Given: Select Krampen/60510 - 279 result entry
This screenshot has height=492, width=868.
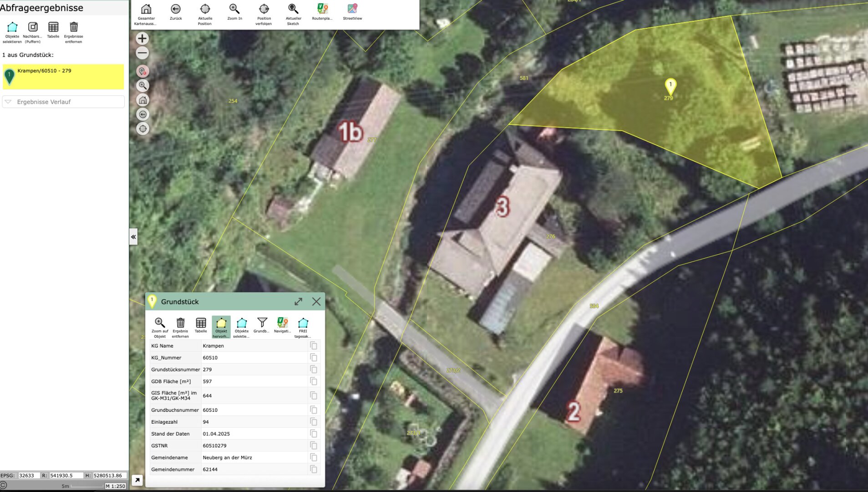Looking at the screenshot, I should (x=63, y=76).
